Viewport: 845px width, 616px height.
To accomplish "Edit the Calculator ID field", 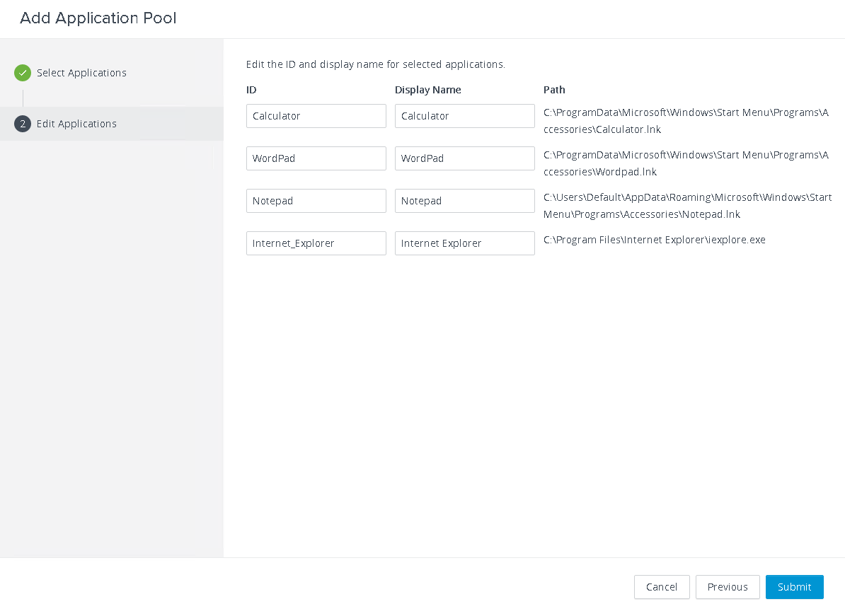I will click(x=316, y=116).
